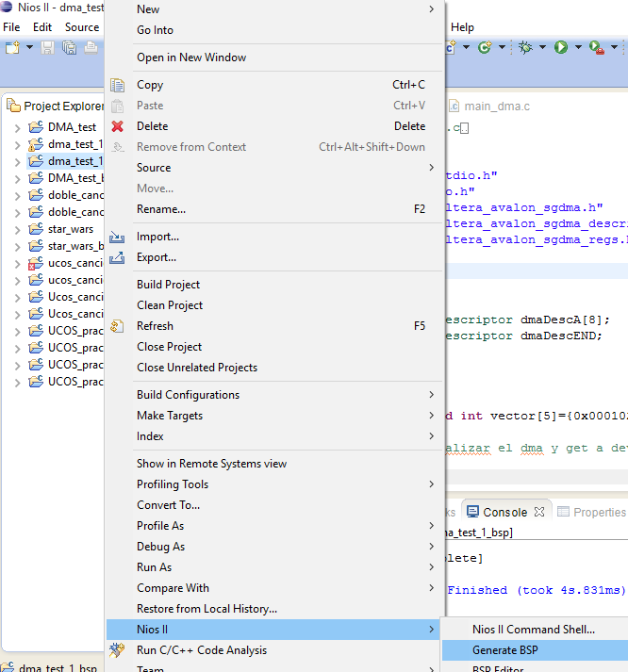Click the Console tab monitor icon
The image size is (628, 672).
(472, 512)
